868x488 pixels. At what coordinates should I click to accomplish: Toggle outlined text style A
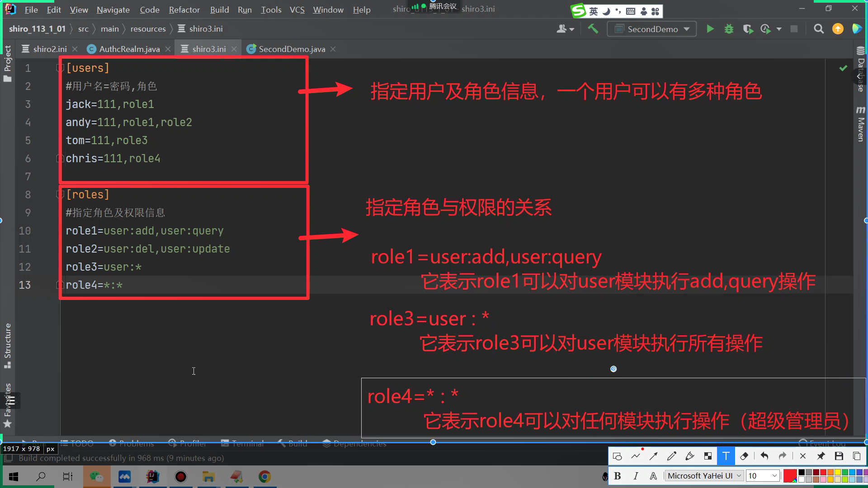[x=653, y=476]
